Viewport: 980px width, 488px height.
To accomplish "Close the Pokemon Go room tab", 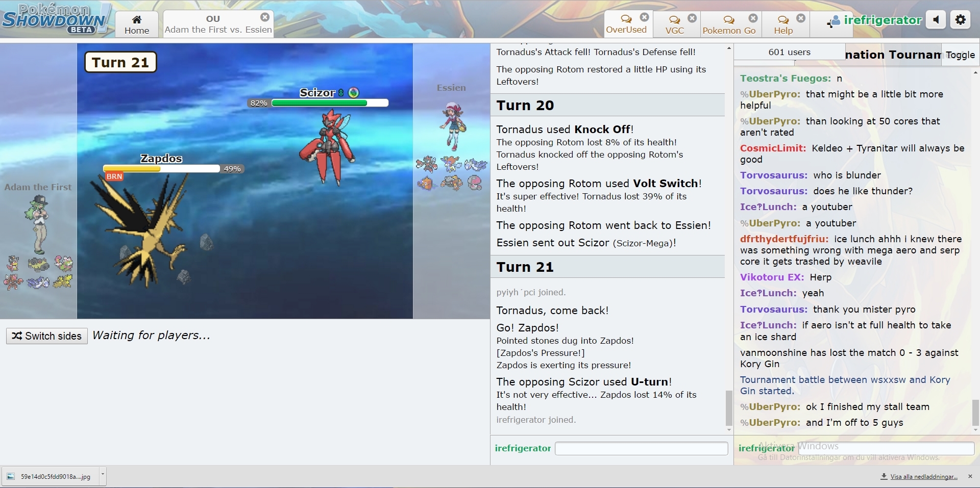I will 753,18.
